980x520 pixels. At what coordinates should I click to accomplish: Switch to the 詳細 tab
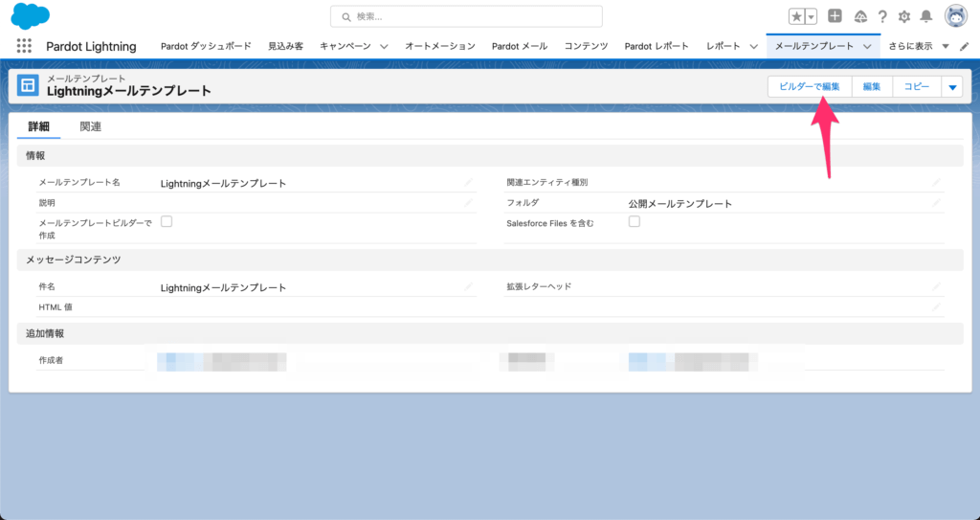tap(38, 126)
